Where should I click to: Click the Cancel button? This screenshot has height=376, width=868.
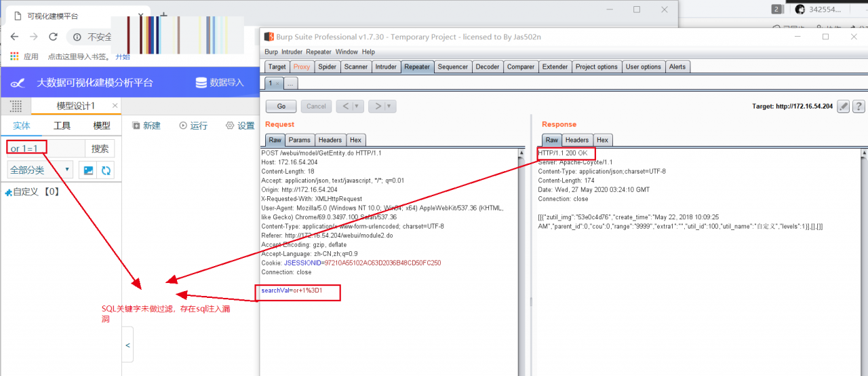(316, 106)
